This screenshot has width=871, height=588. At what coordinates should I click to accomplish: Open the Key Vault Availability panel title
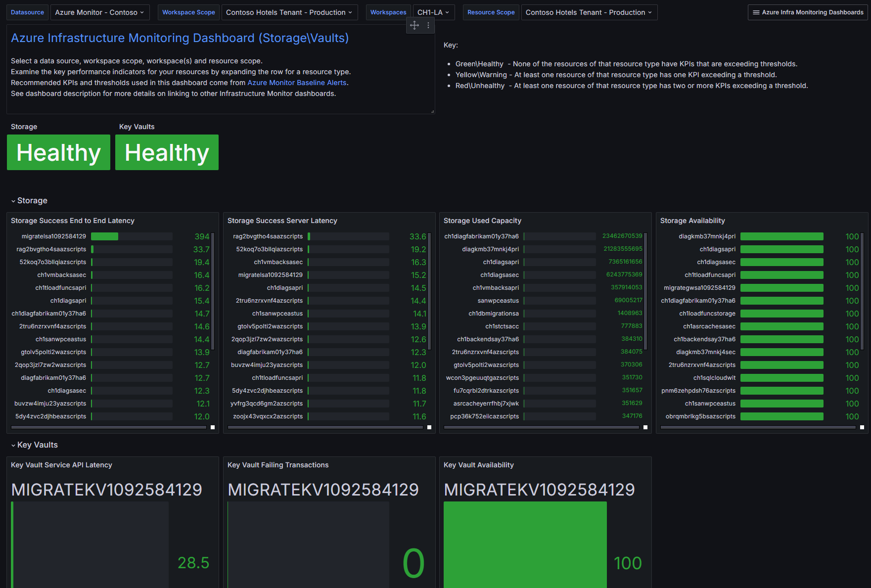[x=479, y=465]
